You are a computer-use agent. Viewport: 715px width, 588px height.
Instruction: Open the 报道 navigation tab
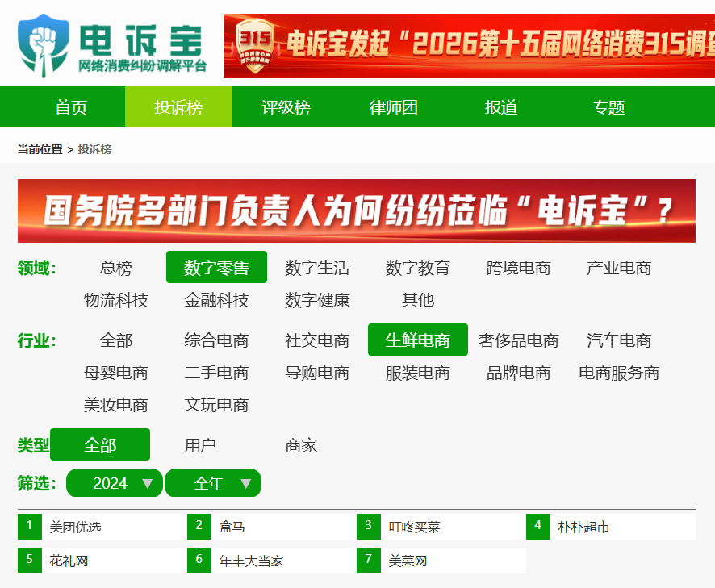(x=500, y=107)
